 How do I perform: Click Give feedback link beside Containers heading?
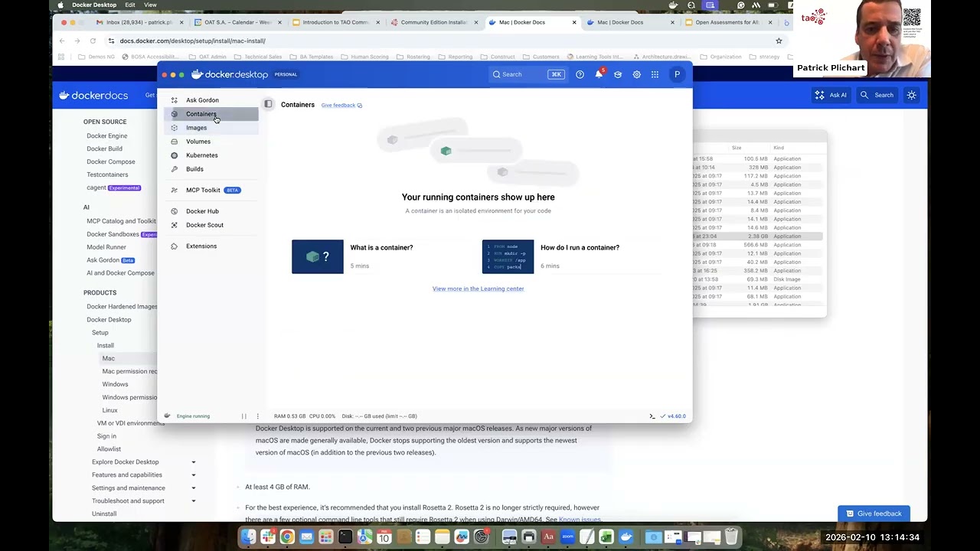341,106
